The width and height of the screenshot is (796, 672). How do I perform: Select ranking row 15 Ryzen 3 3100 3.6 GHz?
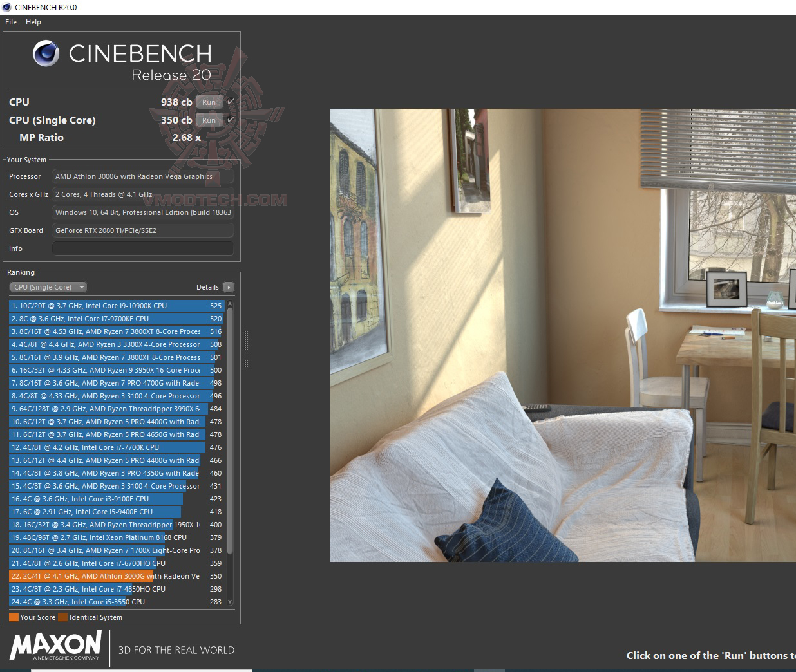pos(117,486)
